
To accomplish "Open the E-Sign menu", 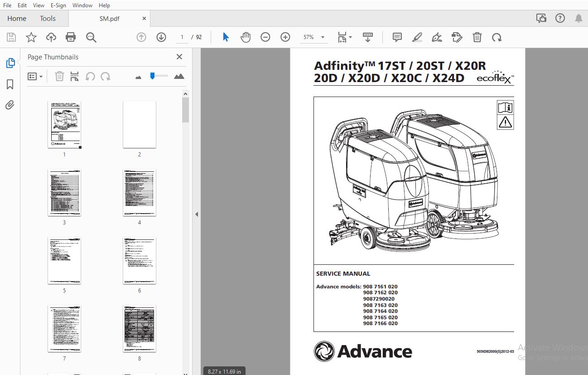I will (x=58, y=5).
